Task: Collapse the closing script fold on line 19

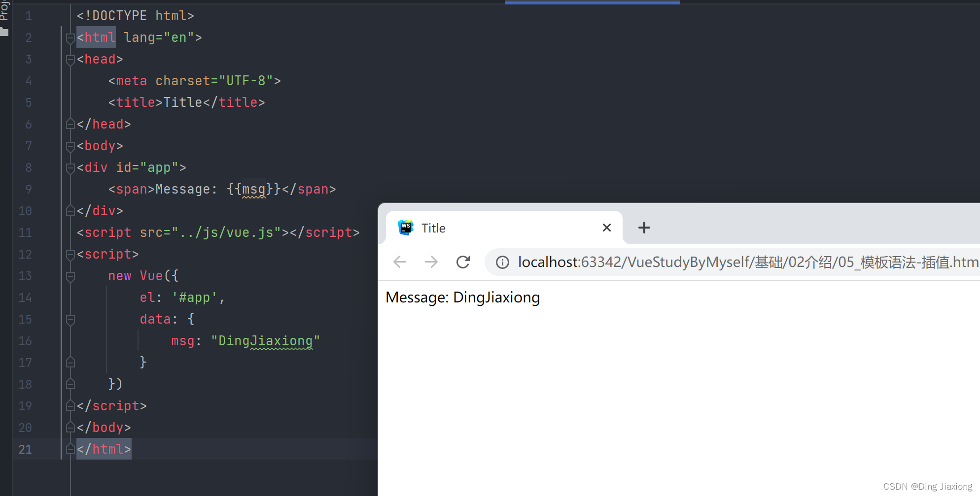Action: click(x=70, y=406)
